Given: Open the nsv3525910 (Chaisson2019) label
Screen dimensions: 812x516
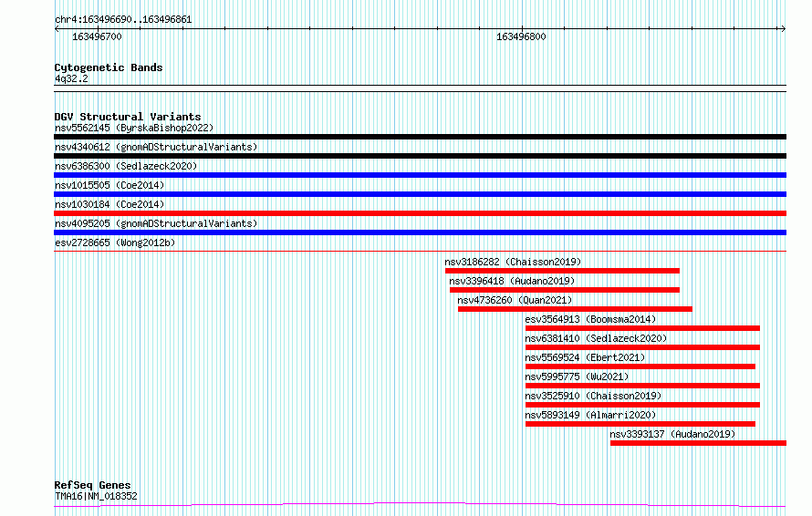Looking at the screenshot, I should pos(593,396).
